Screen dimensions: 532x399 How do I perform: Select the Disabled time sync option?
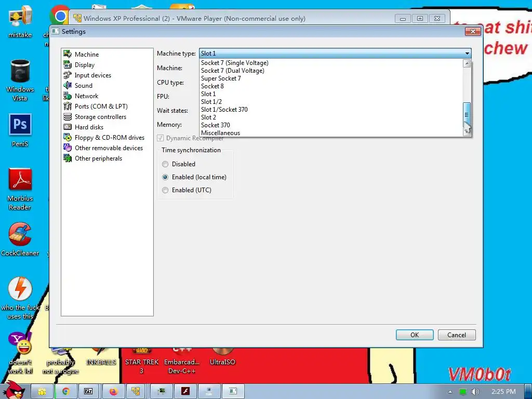[165, 164]
